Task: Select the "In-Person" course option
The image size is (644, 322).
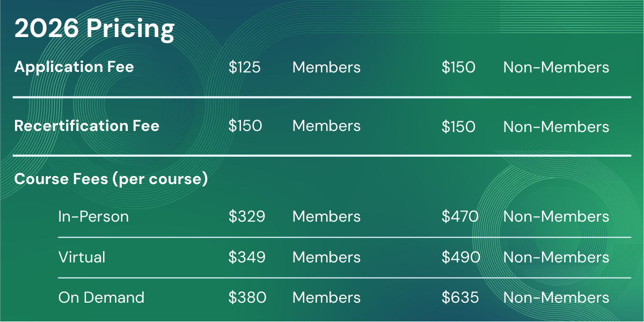Action: [x=93, y=216]
